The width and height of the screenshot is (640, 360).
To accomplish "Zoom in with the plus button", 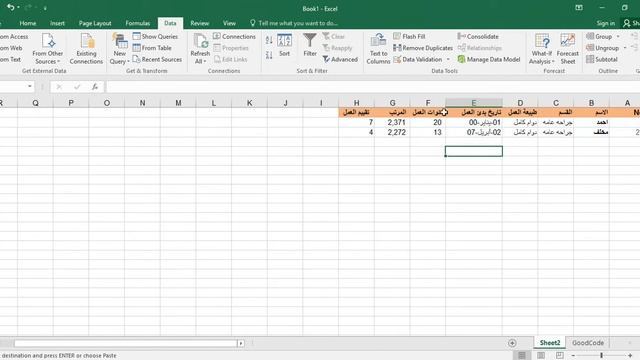I will pos(630,356).
